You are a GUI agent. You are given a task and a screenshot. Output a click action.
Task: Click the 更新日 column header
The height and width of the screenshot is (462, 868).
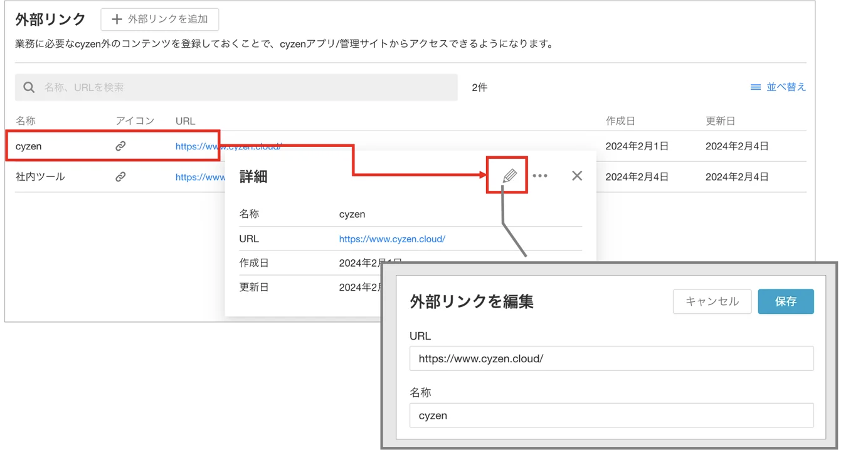pos(721,121)
